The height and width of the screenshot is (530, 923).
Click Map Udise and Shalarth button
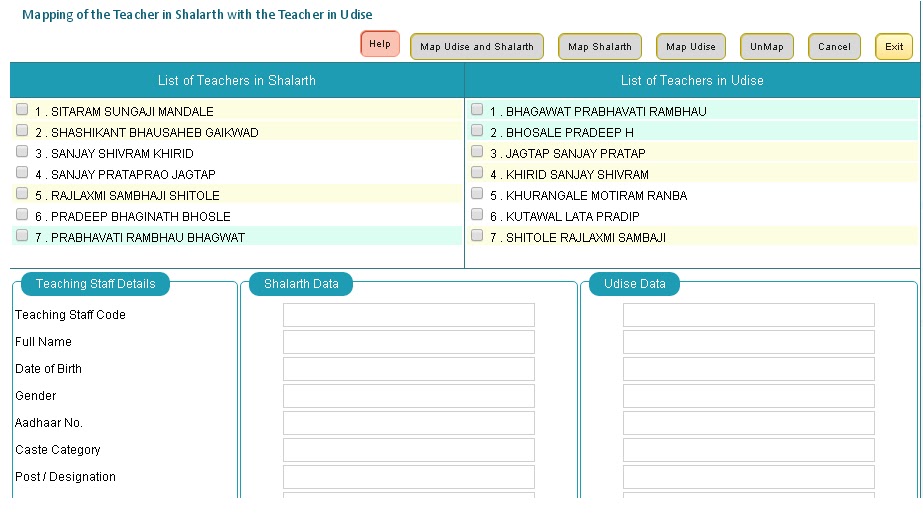tap(477, 47)
